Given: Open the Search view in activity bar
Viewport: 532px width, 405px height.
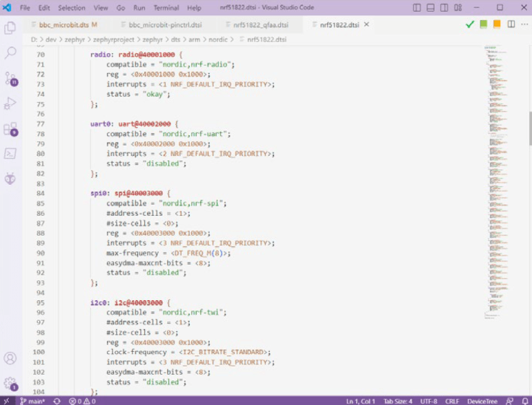Looking at the screenshot, I should [x=10, y=53].
